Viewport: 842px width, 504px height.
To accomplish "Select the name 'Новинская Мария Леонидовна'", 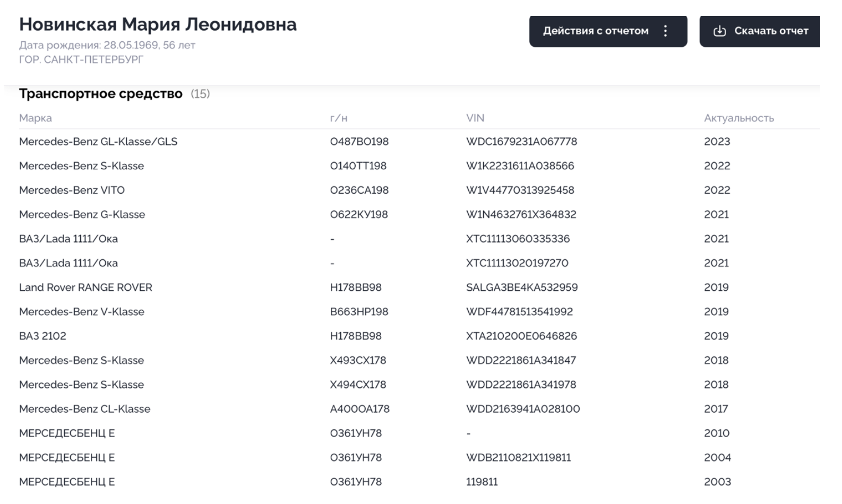I will click(x=158, y=24).
